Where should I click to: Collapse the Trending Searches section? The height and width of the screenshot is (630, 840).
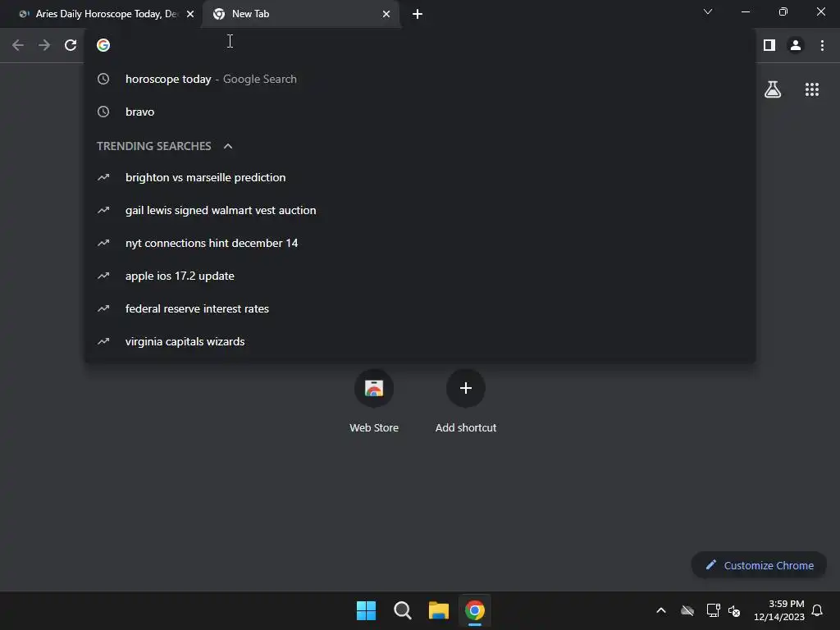[228, 146]
